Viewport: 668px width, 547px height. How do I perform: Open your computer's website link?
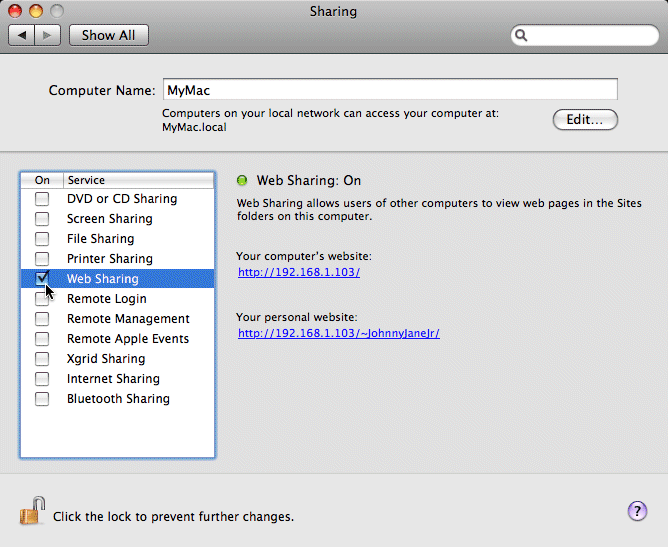tap(298, 272)
